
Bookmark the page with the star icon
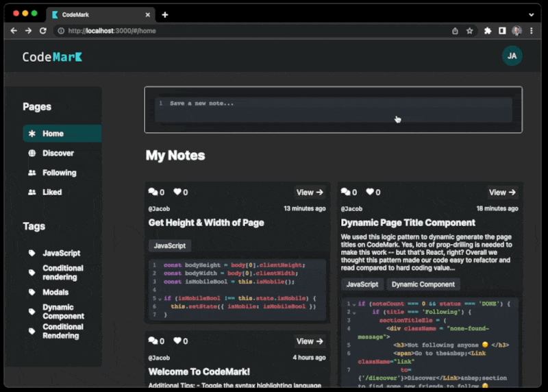tap(470, 31)
